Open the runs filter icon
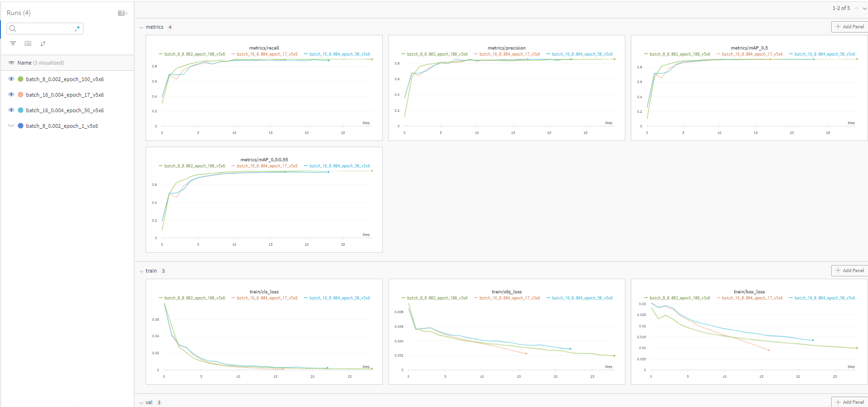The image size is (868, 407). [13, 43]
